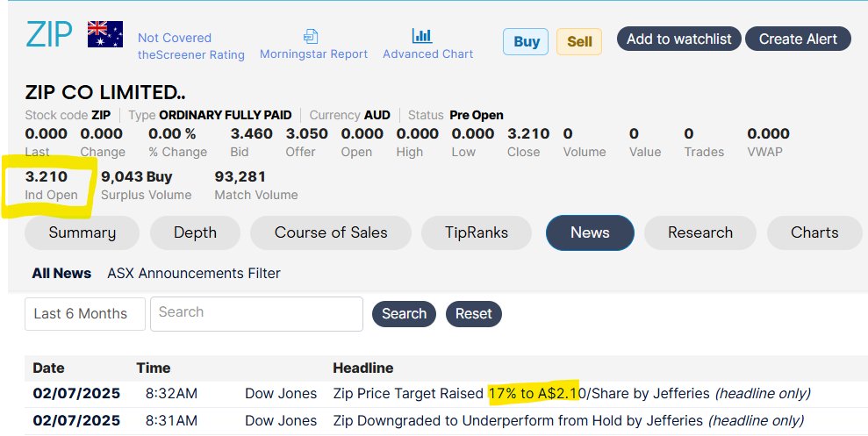Screen dimensions: 868x436
Task: Click the Currency AUD text
Action: click(x=350, y=115)
